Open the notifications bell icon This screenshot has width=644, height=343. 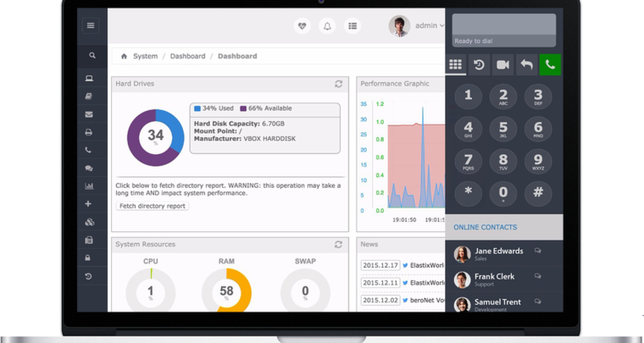(327, 26)
